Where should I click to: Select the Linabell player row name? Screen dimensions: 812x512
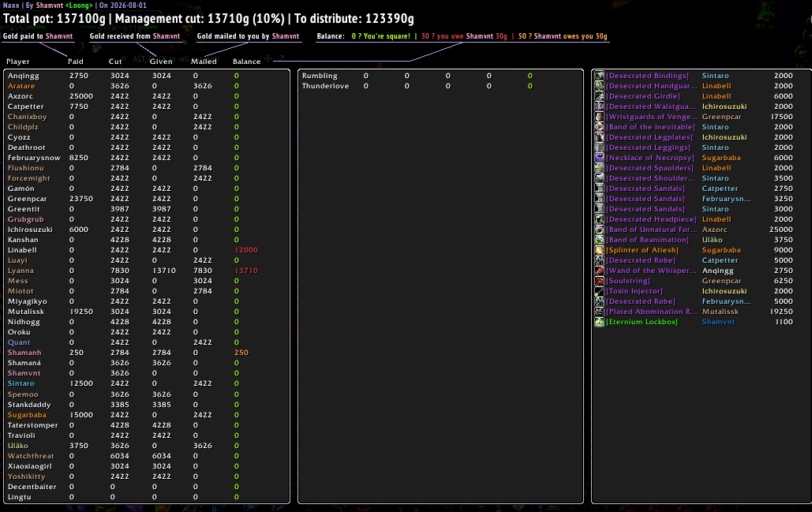coord(22,250)
